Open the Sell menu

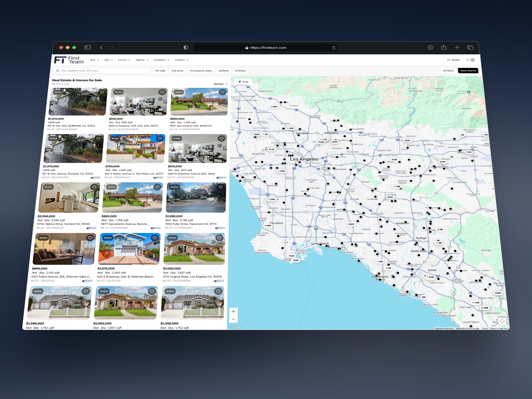[109, 60]
